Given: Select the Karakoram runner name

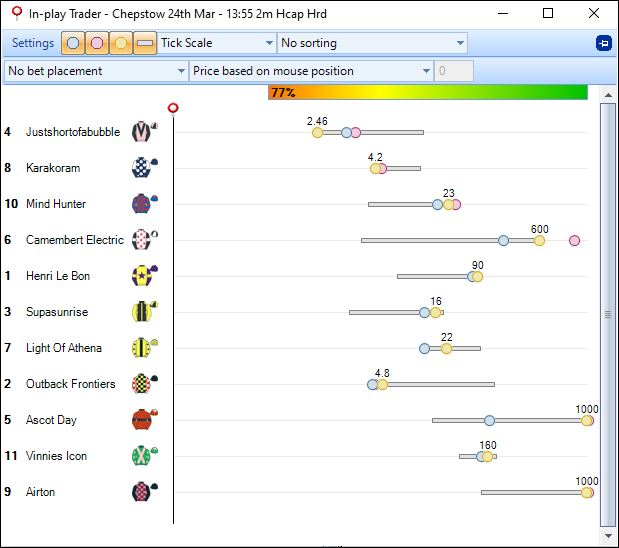Looking at the screenshot, I should pyautogui.click(x=53, y=168).
